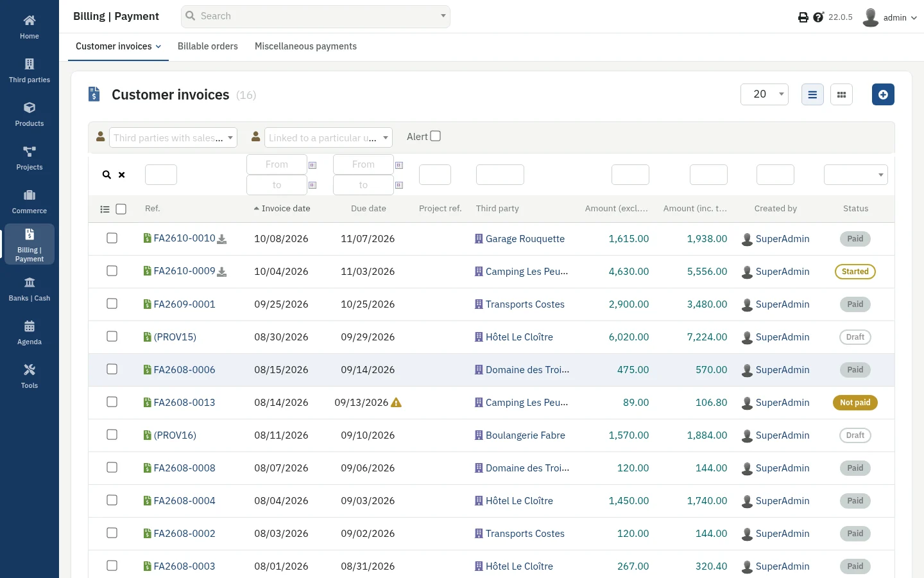Expand the admin user menu
The image size is (924, 578).
[x=890, y=17]
